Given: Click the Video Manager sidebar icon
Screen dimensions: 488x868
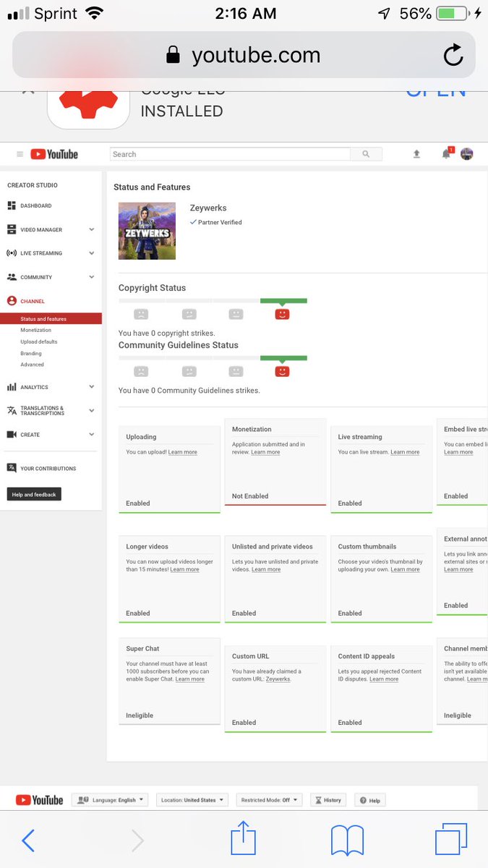Looking at the screenshot, I should [x=12, y=229].
